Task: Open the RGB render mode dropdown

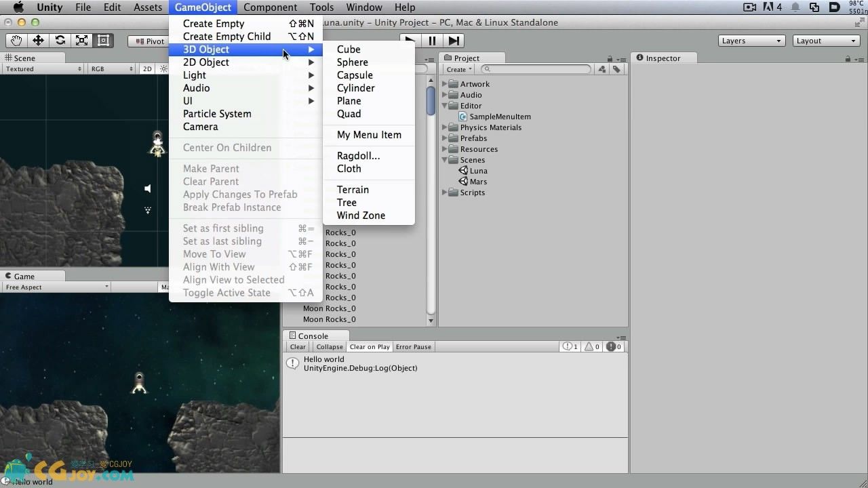Action: coord(112,69)
